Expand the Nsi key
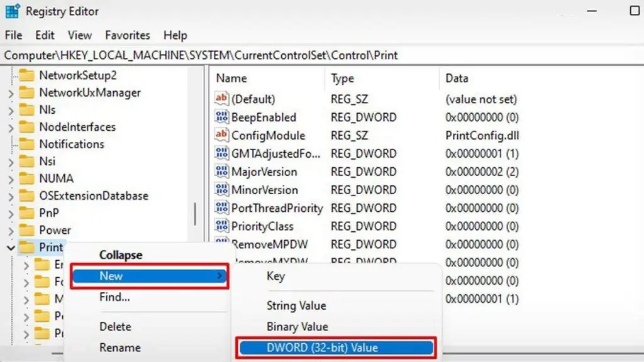The height and width of the screenshot is (362, 644). (x=11, y=163)
